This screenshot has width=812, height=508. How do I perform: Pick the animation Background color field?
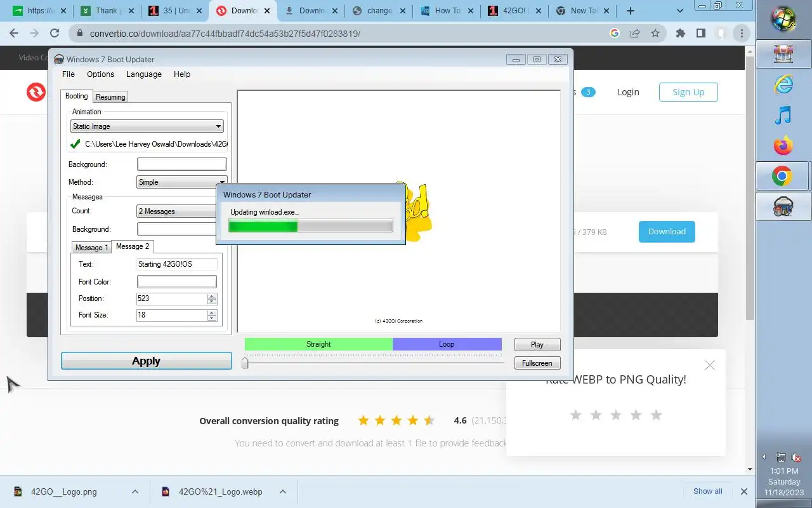(x=181, y=164)
